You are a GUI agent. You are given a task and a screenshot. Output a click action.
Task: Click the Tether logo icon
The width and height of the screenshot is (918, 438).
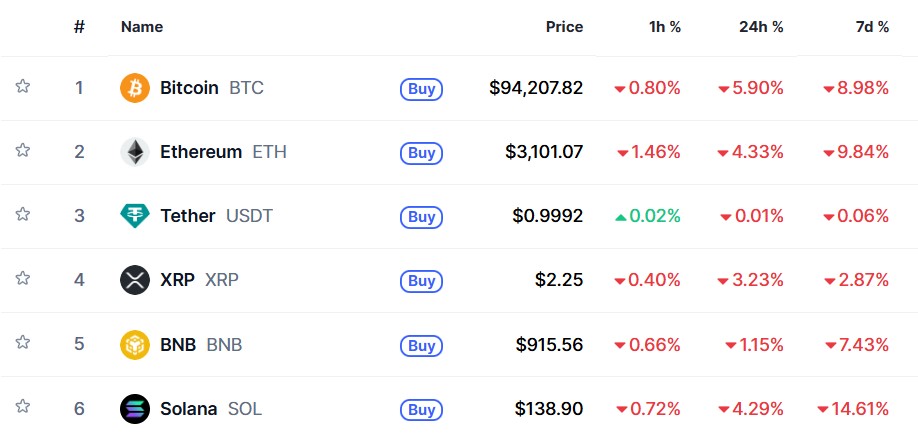(x=134, y=216)
